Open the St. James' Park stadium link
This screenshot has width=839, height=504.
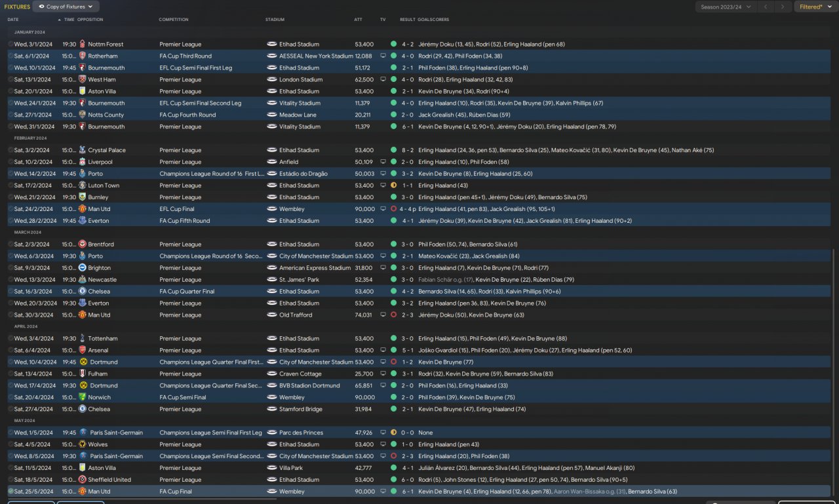[299, 280]
